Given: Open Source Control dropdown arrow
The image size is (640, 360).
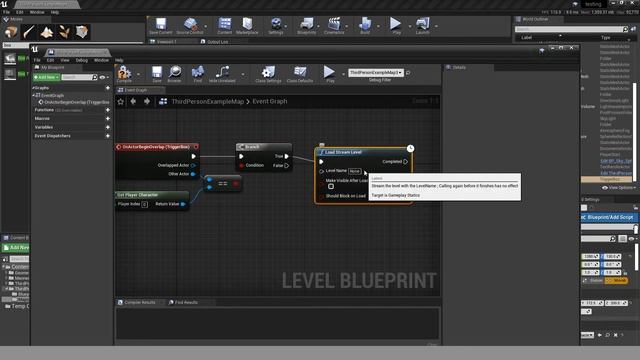Looking at the screenshot, I should point(205,27).
